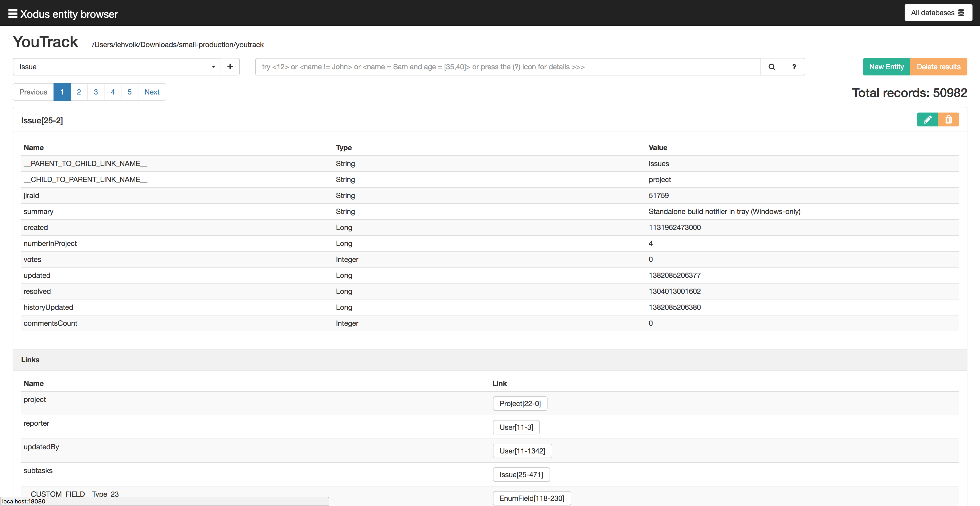
Task: Open the Project[22-0] link
Action: point(520,404)
